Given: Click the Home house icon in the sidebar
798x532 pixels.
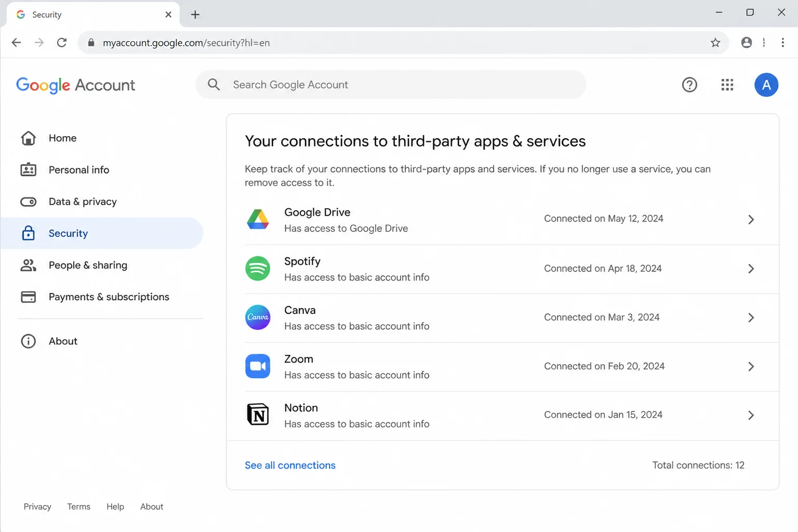Looking at the screenshot, I should [x=28, y=138].
